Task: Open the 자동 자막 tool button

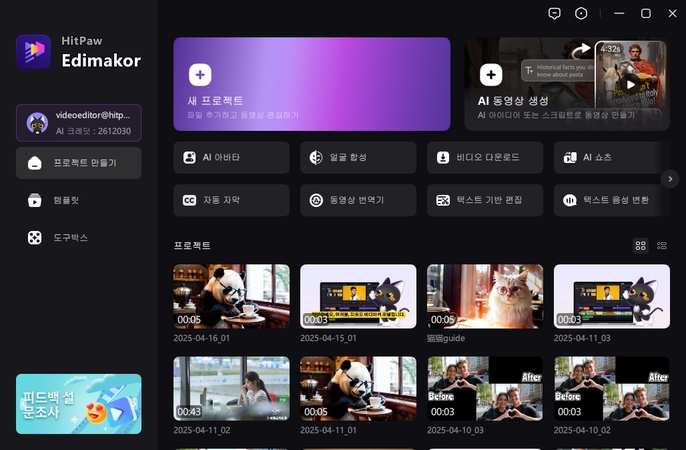Action: point(231,200)
